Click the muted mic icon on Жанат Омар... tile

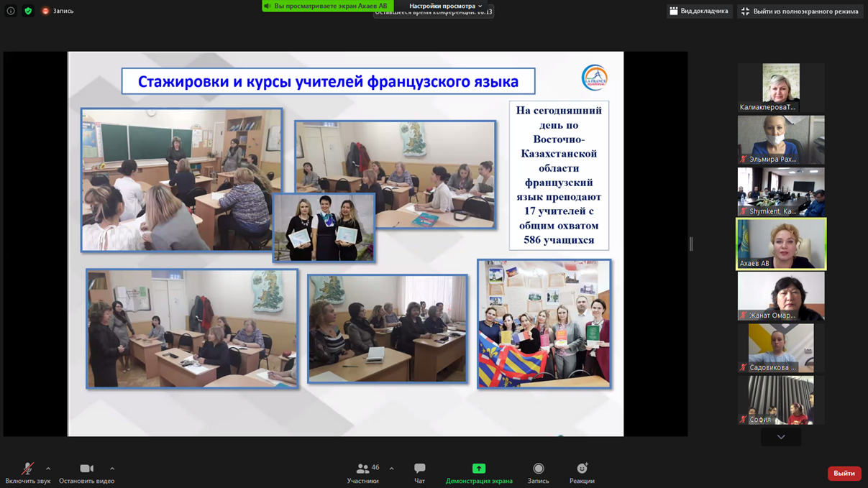(x=744, y=316)
